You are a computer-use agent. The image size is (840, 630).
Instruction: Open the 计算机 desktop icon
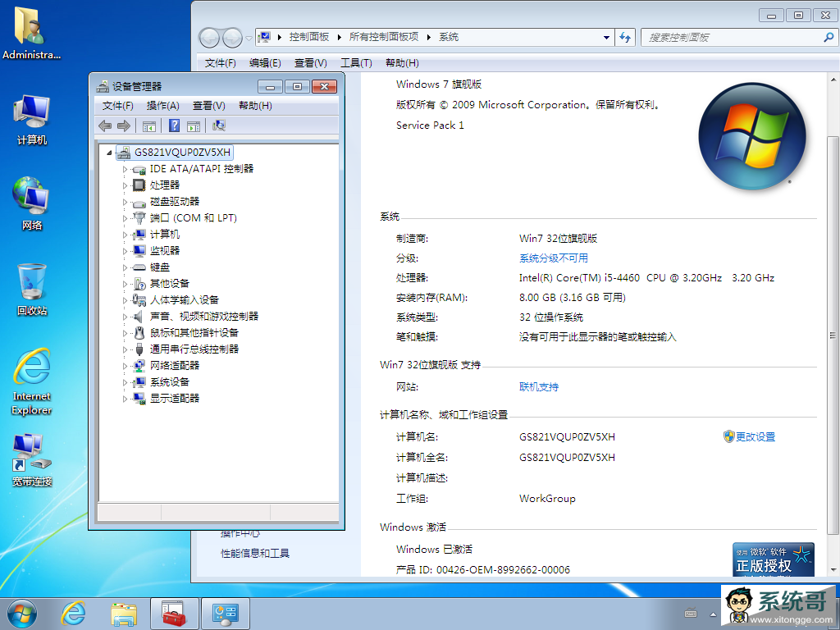(32, 120)
